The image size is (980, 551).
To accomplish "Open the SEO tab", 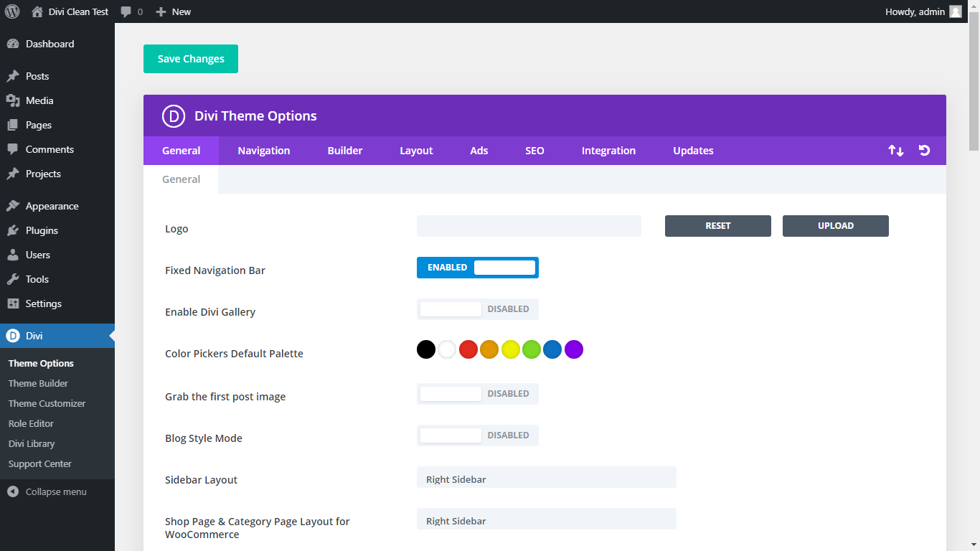I will [x=534, y=151].
